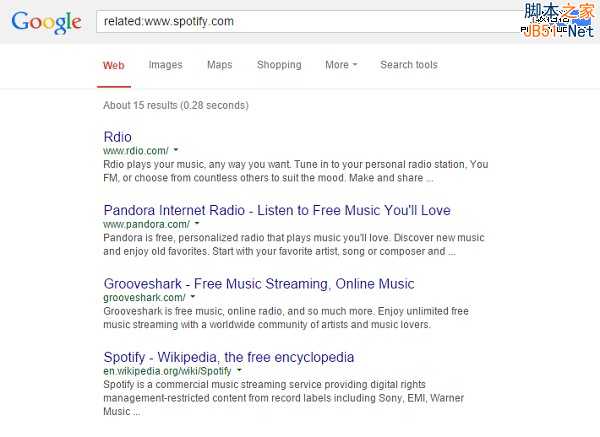600x437 pixels.
Task: Select the Web tab
Action: 113,65
